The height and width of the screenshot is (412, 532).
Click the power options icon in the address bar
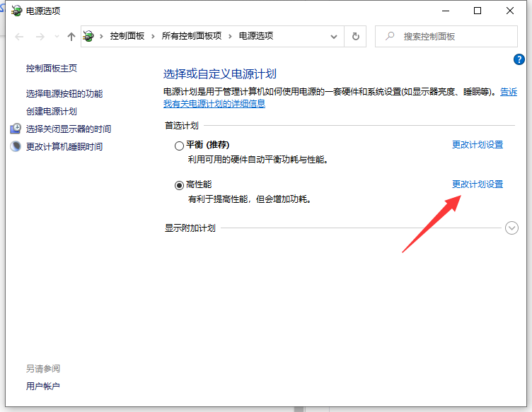pyautogui.click(x=88, y=36)
